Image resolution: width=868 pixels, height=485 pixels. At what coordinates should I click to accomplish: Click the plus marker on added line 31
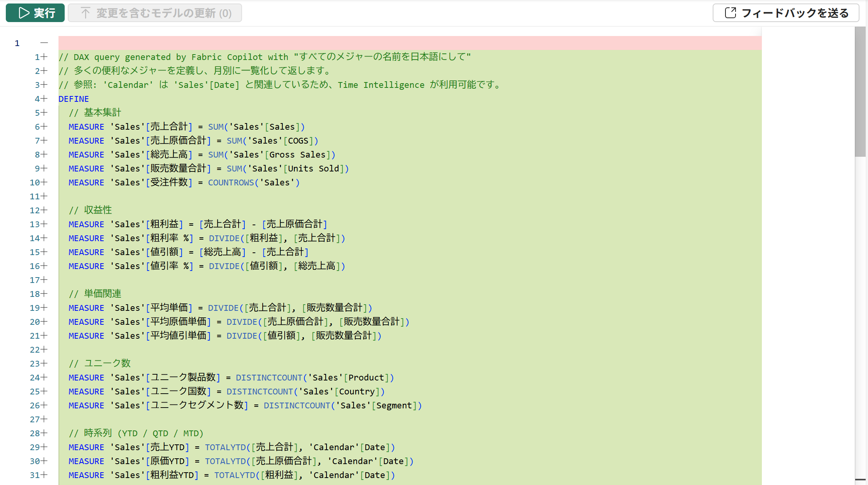click(x=44, y=475)
